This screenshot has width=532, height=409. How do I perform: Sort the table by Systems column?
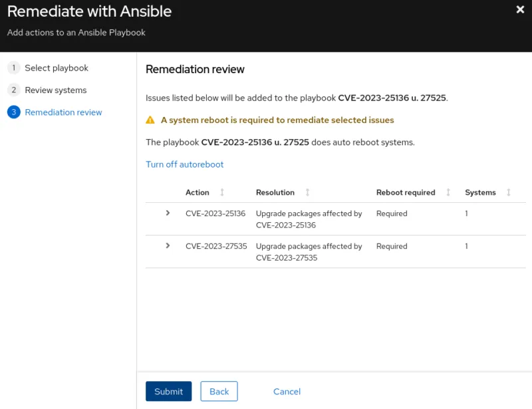point(508,192)
